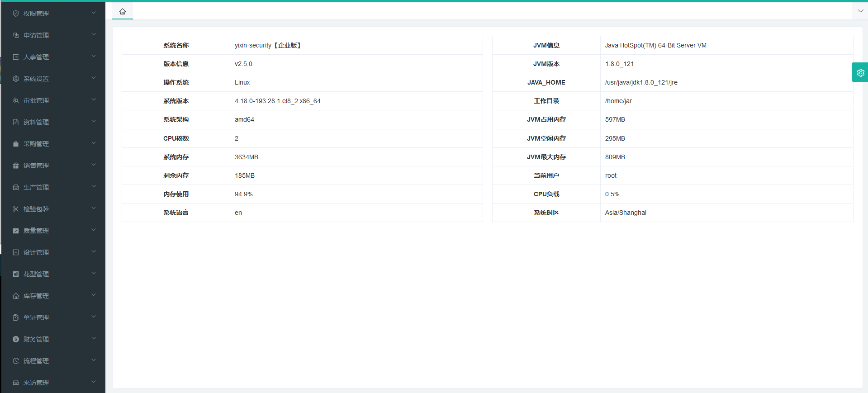Expand the 采购管理 menu chevron
868x393 pixels.
[94, 143]
